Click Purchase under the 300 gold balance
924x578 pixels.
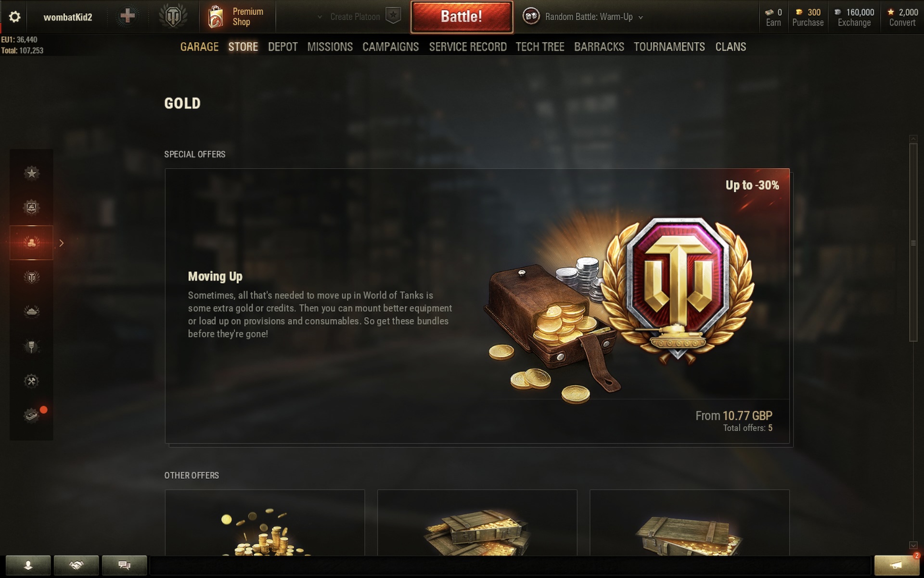pos(808,23)
